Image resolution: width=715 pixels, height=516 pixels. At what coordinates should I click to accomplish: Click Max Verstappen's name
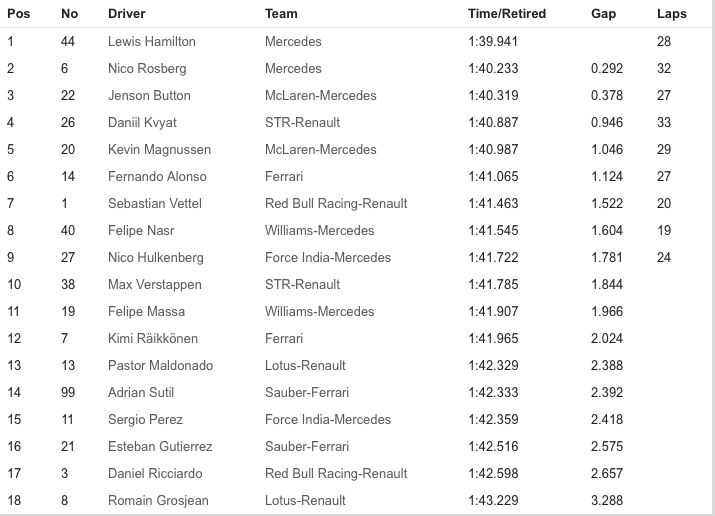click(155, 285)
